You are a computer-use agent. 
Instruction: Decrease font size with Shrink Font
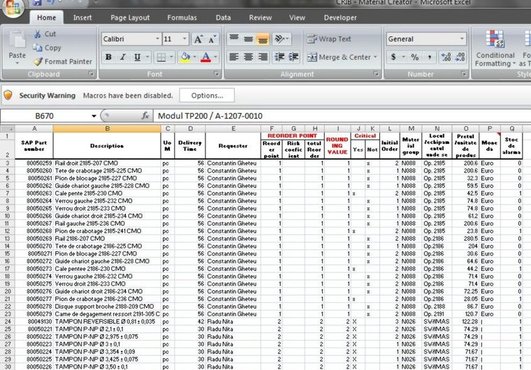[212, 39]
